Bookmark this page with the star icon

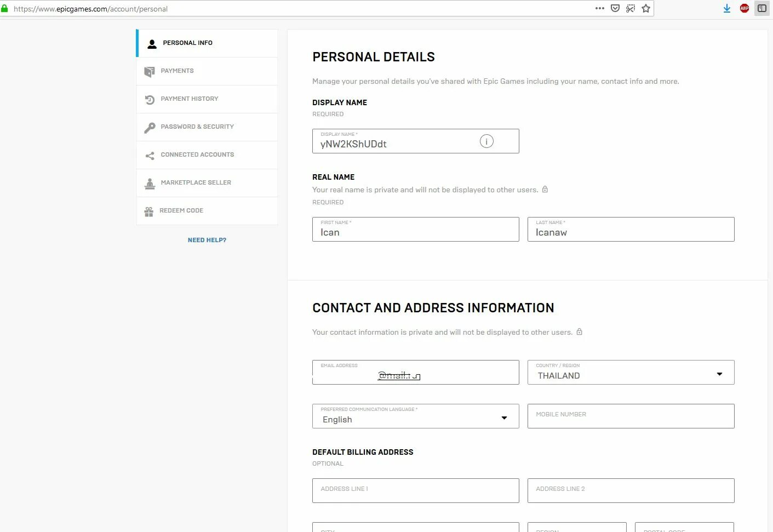(646, 8)
